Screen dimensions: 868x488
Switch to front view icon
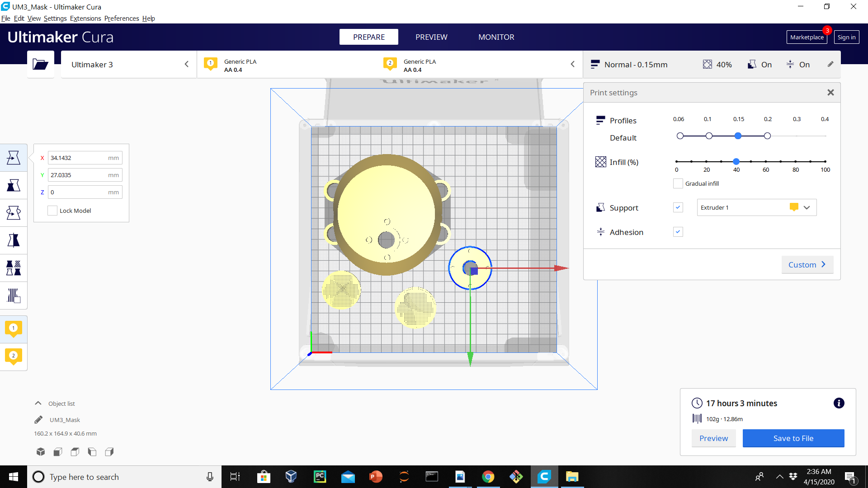click(58, 451)
